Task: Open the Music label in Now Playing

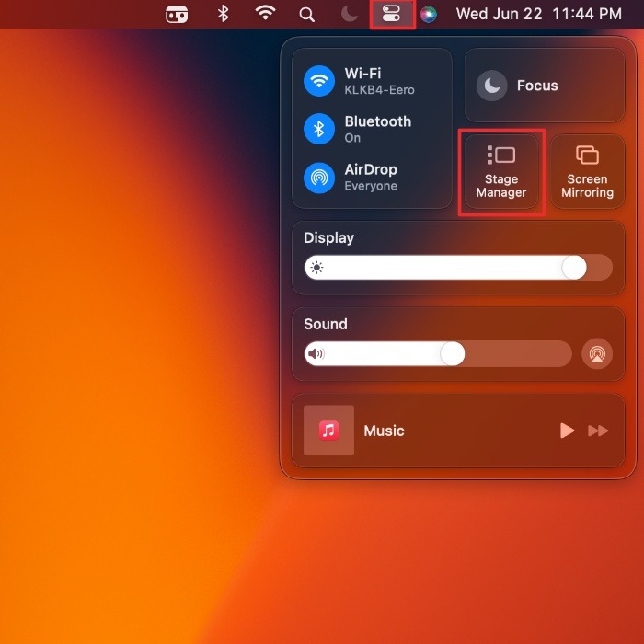Action: point(384,431)
